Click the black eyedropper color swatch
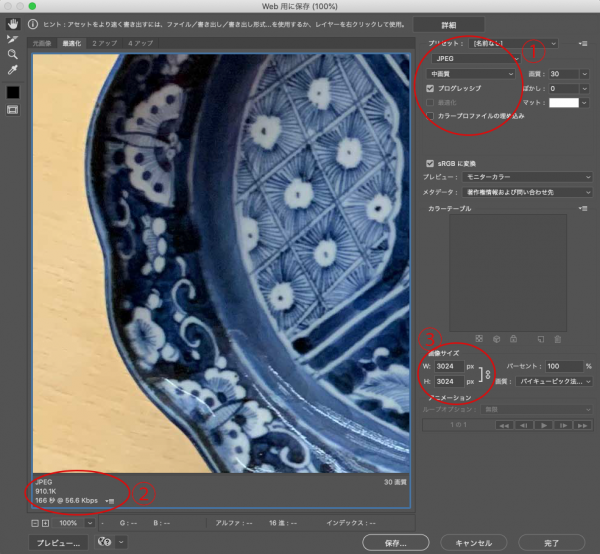This screenshot has width=600, height=554. [13, 91]
